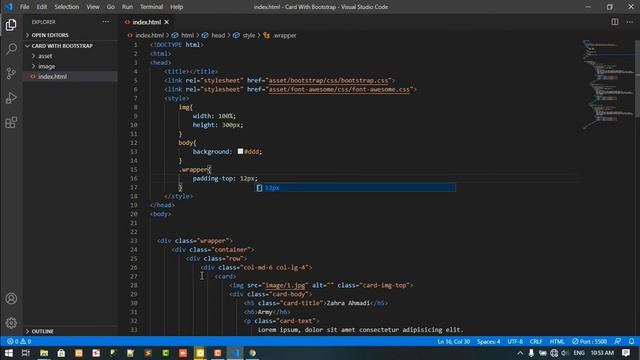Open Explorer panel more actions ellipsis
The height and width of the screenshot is (360, 640).
coord(106,22)
